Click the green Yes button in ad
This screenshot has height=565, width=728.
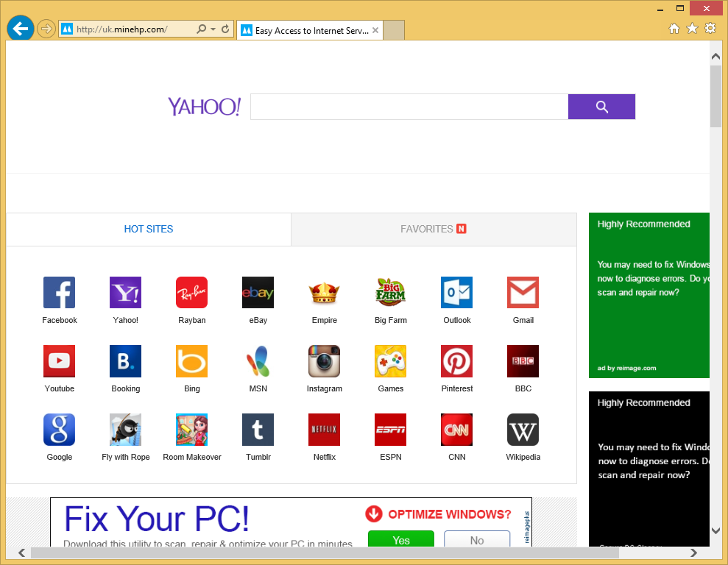[400, 540]
